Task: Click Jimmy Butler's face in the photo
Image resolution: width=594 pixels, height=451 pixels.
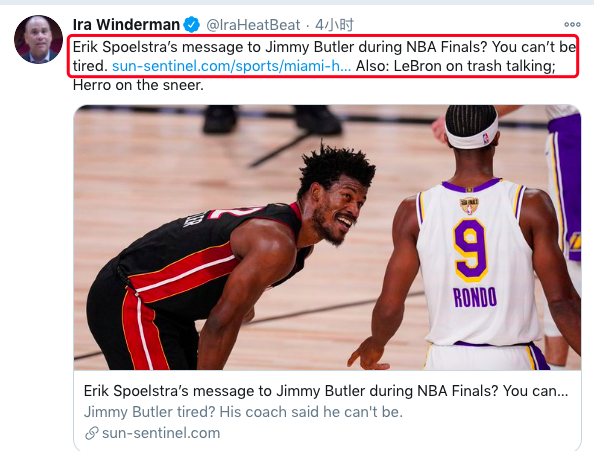Action: point(335,211)
